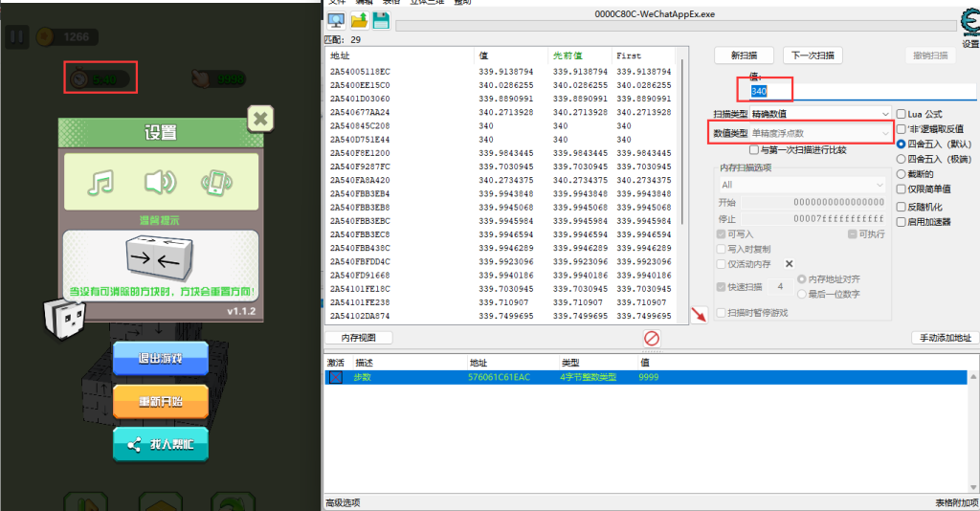Open 高级选项 in the status bar
The width and height of the screenshot is (980, 511).
343,503
